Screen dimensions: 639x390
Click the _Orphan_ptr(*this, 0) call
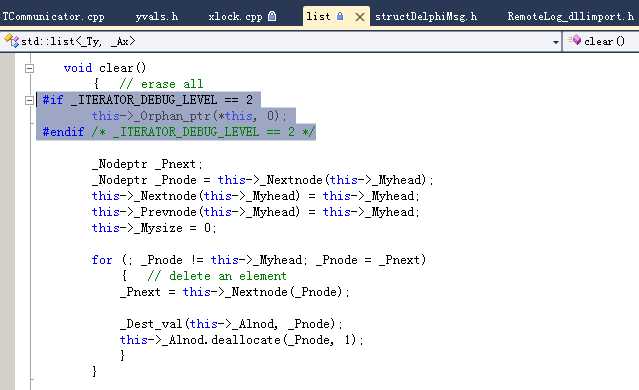[209, 116]
